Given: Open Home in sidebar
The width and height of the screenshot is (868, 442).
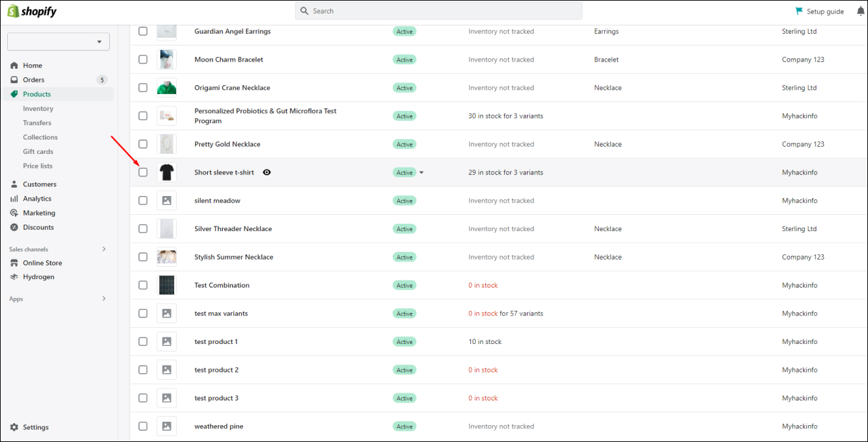Looking at the screenshot, I should (32, 66).
